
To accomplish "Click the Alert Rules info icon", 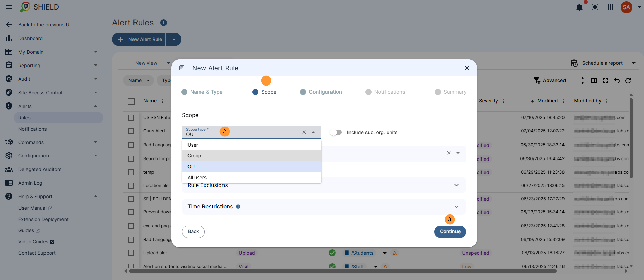I will tap(164, 23).
